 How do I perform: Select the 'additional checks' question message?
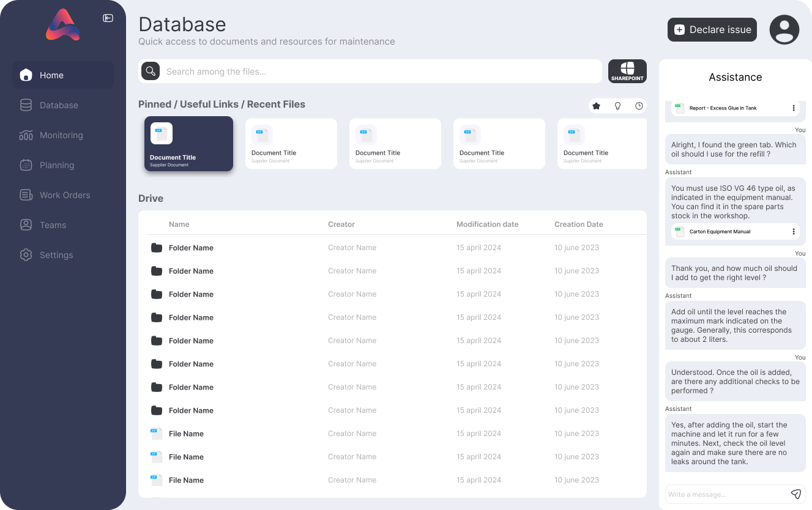coord(736,382)
